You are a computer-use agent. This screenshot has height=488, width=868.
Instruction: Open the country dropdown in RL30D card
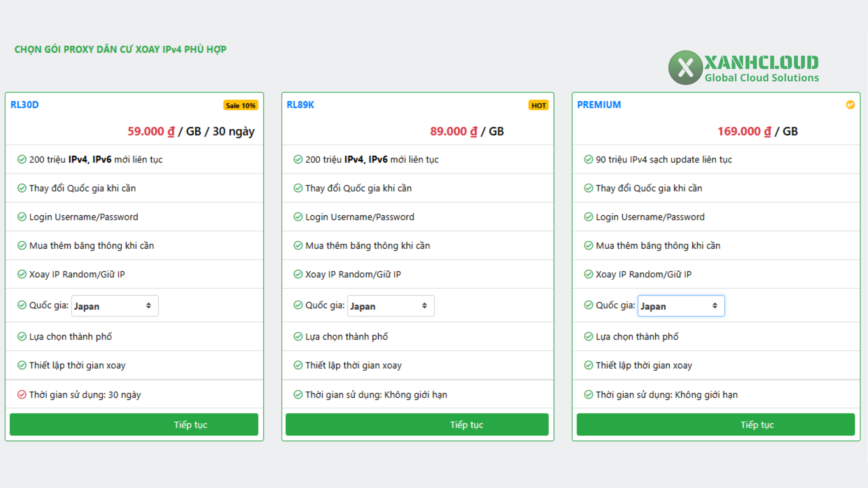115,306
